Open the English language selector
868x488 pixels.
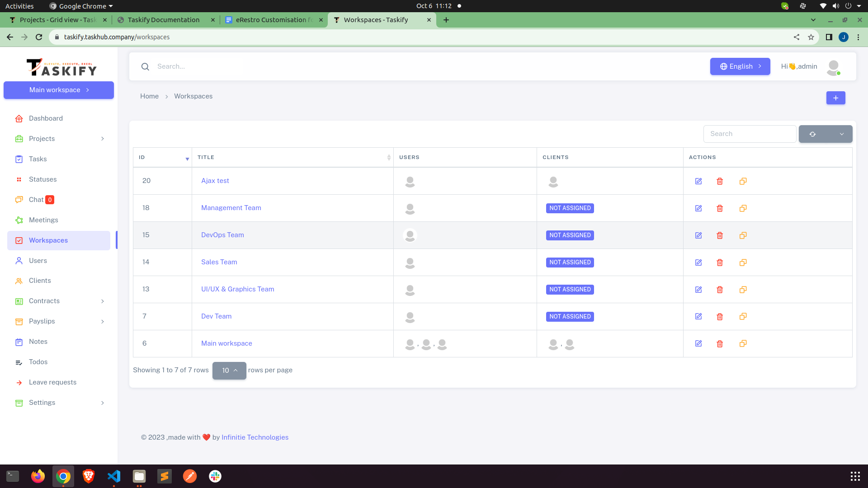point(740,66)
